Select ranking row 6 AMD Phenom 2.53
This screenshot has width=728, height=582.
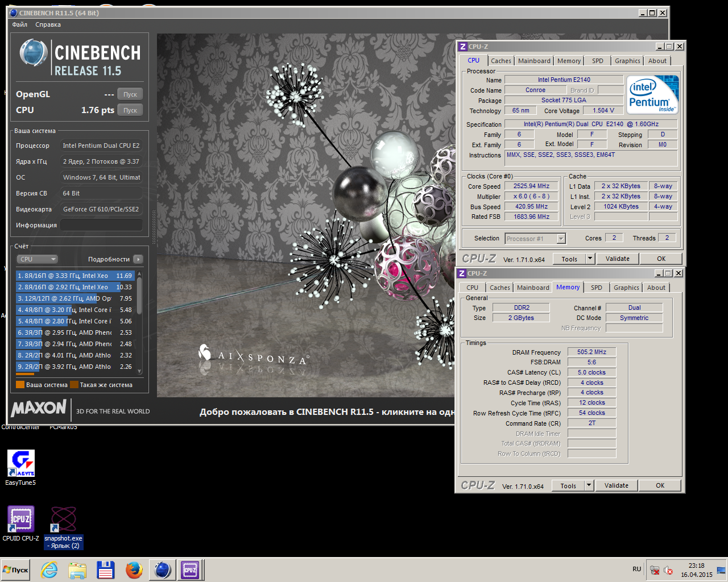(x=75, y=332)
